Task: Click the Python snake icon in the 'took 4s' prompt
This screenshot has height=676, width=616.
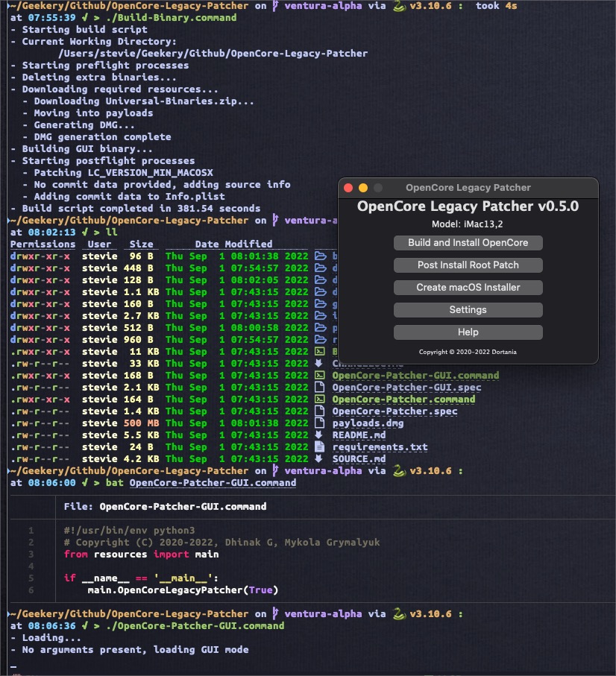Action: [x=399, y=6]
